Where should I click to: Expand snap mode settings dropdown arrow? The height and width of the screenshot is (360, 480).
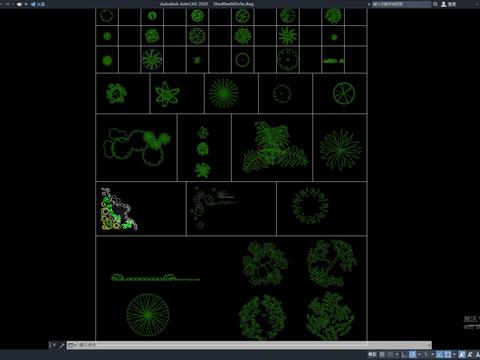[397, 354]
